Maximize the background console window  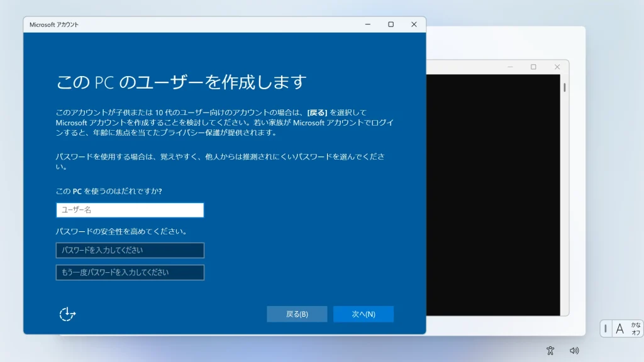click(533, 67)
